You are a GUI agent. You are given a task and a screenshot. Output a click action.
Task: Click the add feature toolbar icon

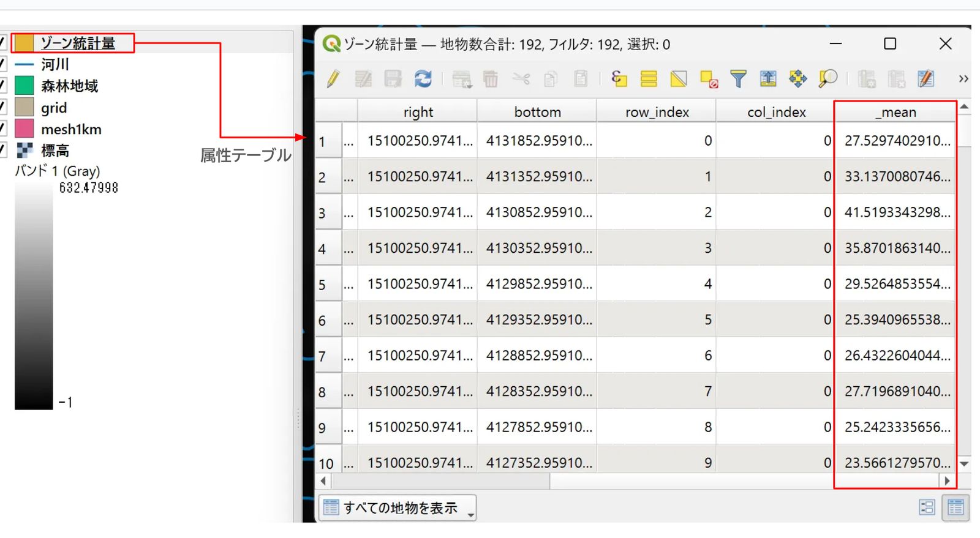click(x=462, y=79)
